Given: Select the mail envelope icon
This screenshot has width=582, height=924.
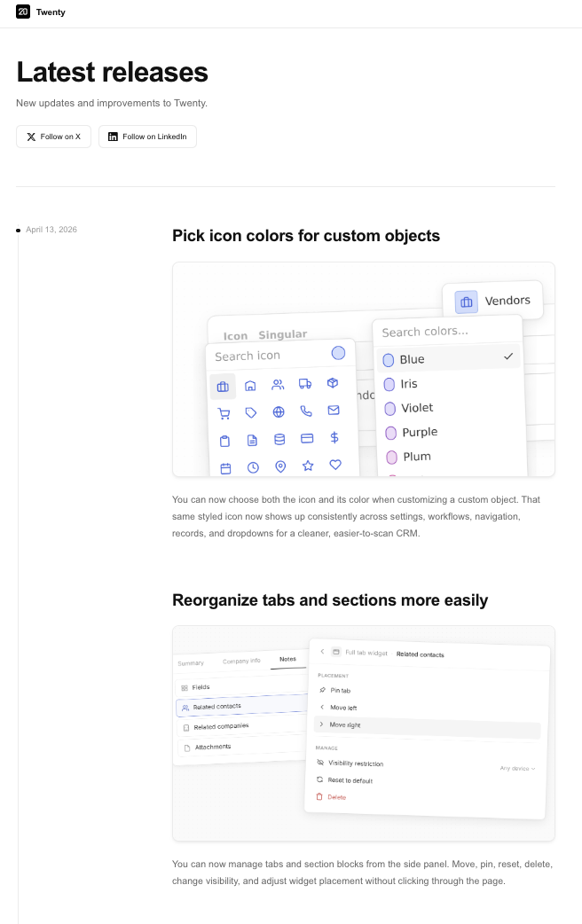Looking at the screenshot, I should pyautogui.click(x=334, y=411).
